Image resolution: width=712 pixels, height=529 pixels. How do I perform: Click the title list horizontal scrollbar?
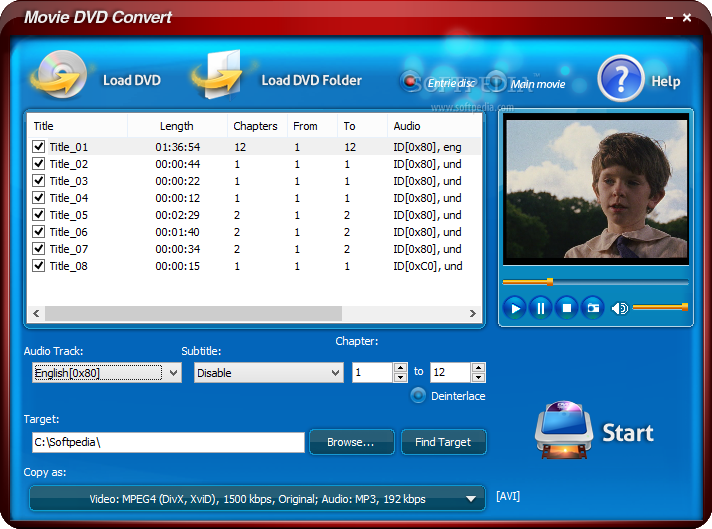(x=193, y=313)
